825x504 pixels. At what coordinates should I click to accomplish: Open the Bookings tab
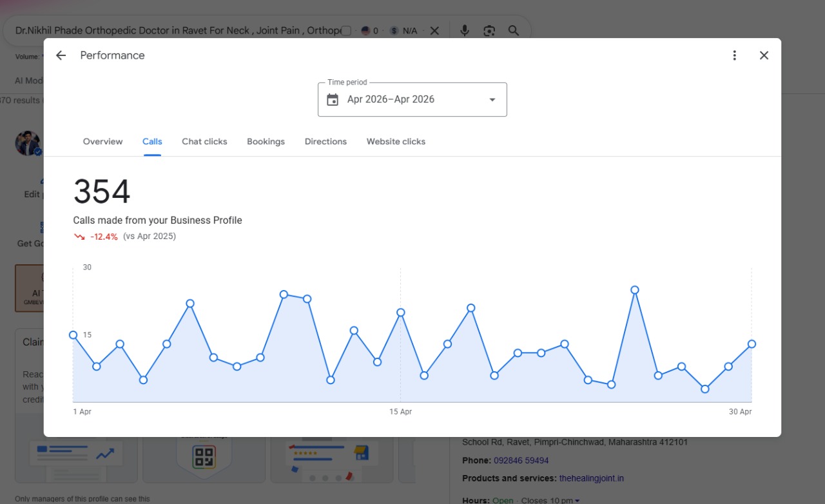click(x=266, y=142)
